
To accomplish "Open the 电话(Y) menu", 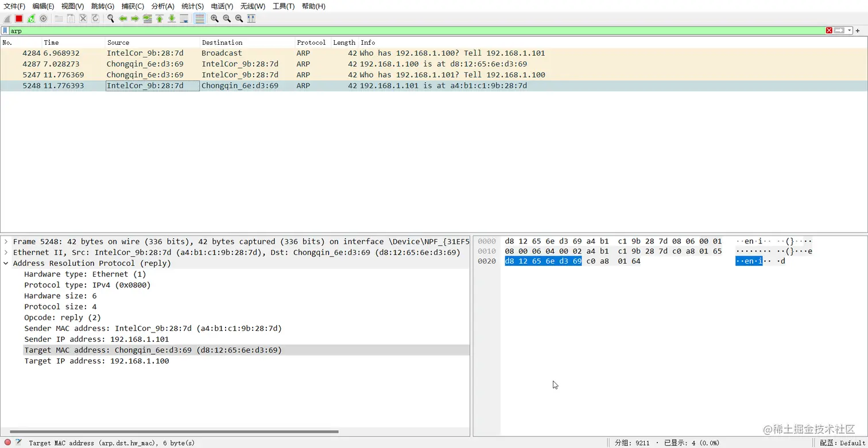I will pos(222,6).
